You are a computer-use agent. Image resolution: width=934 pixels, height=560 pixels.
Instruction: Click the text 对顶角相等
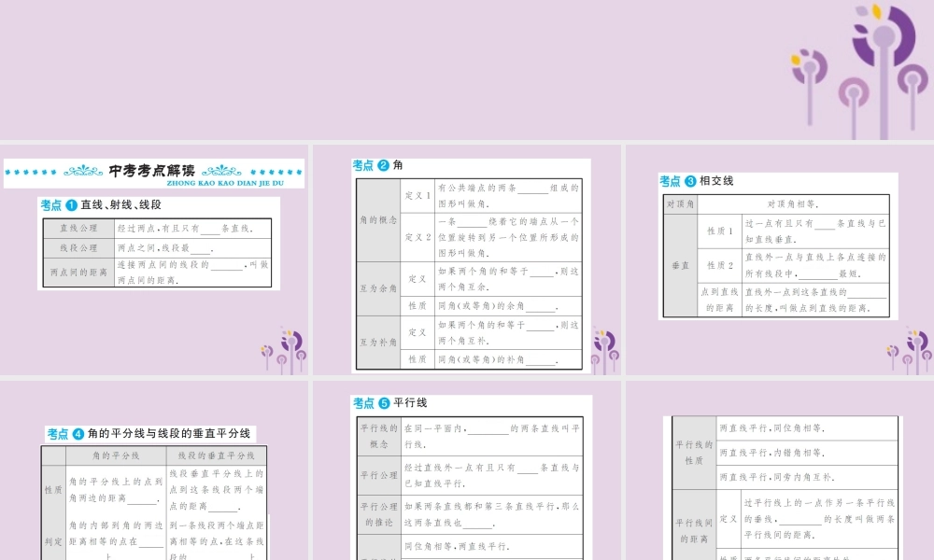tap(793, 204)
